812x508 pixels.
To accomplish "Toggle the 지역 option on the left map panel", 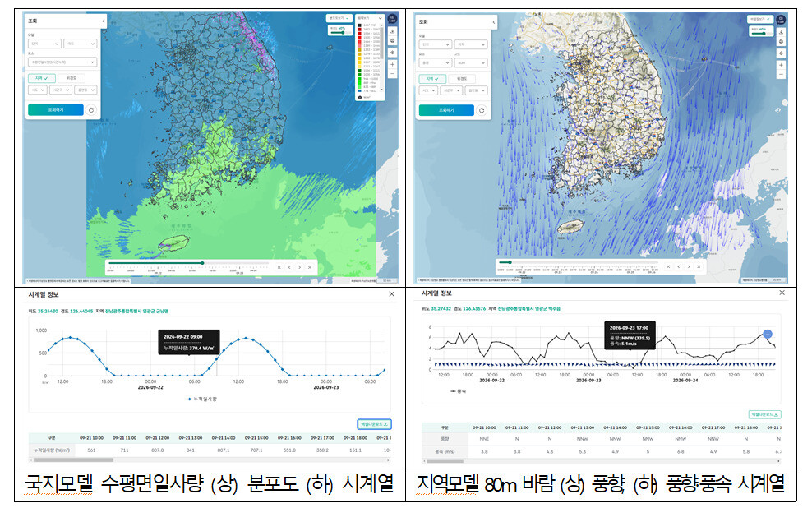I will 41,78.
